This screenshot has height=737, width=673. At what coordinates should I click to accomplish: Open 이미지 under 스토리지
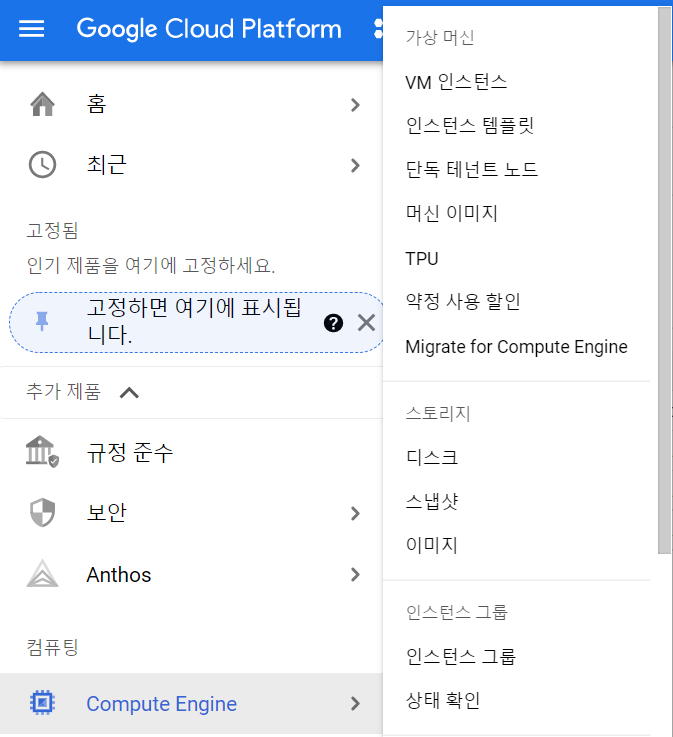tap(431, 545)
